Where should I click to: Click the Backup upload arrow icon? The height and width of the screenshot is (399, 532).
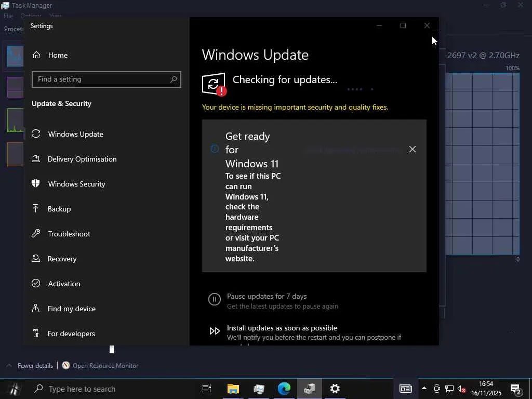36,208
